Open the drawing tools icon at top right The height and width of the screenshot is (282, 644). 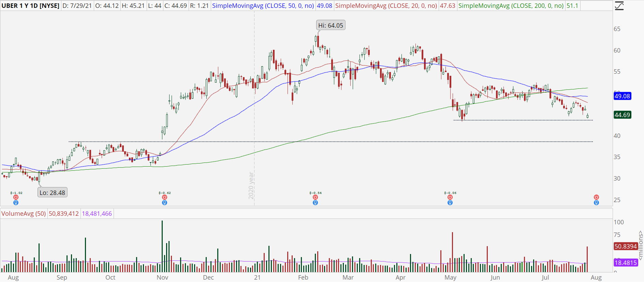pyautogui.click(x=619, y=6)
